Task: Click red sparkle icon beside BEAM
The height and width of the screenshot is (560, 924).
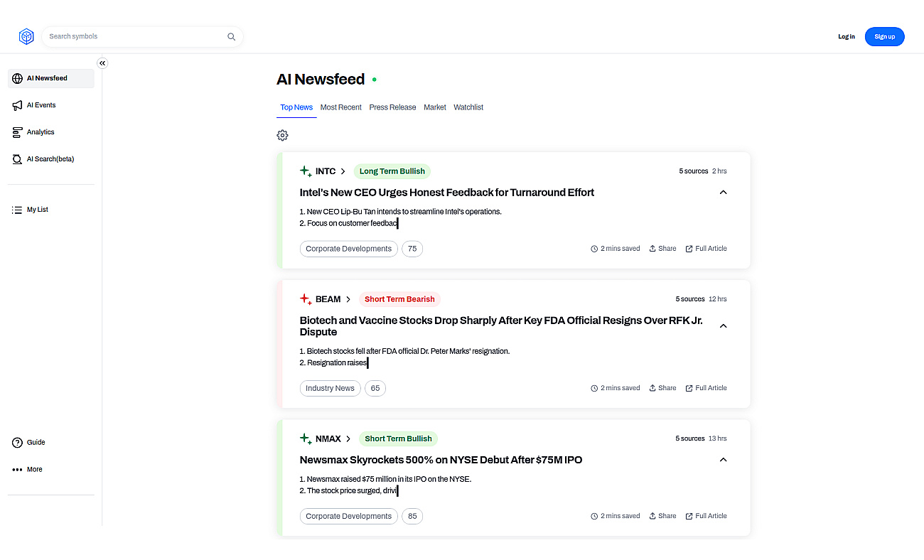Action: tap(306, 299)
